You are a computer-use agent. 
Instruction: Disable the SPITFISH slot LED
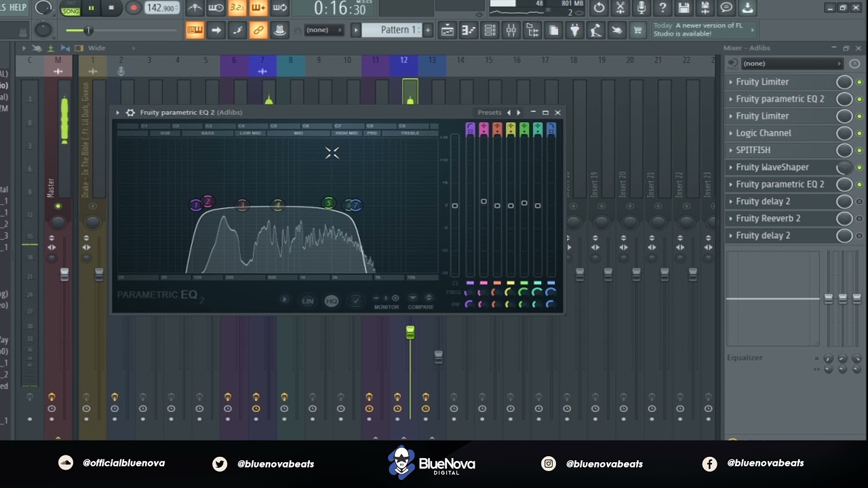(860, 150)
